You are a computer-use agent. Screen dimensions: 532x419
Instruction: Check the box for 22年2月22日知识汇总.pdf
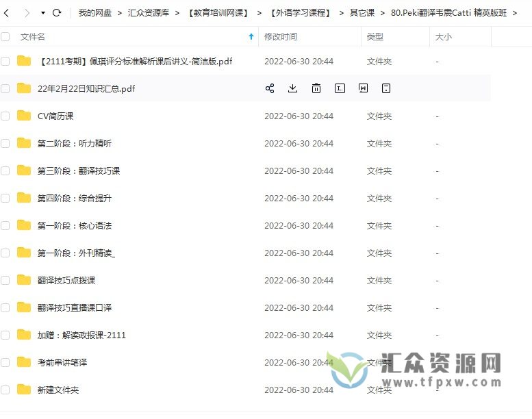5,89
